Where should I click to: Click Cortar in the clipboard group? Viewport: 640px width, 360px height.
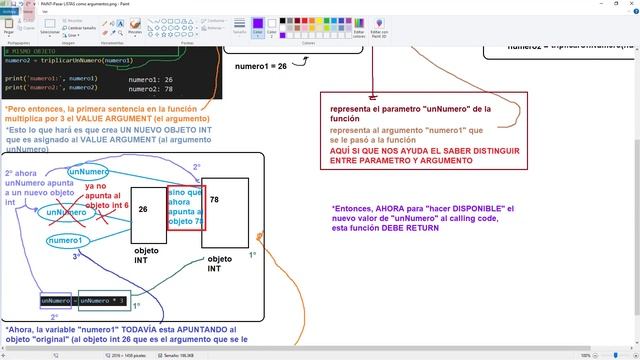[26, 20]
